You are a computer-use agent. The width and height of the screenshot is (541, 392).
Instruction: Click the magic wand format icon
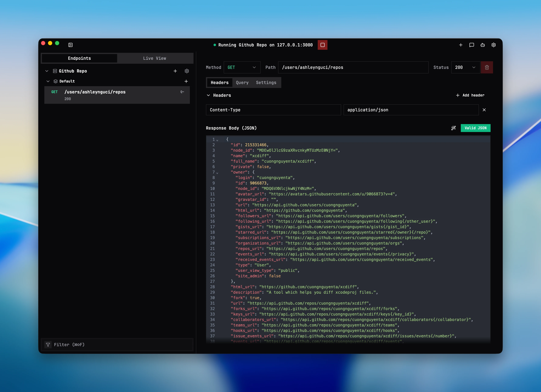coord(454,128)
